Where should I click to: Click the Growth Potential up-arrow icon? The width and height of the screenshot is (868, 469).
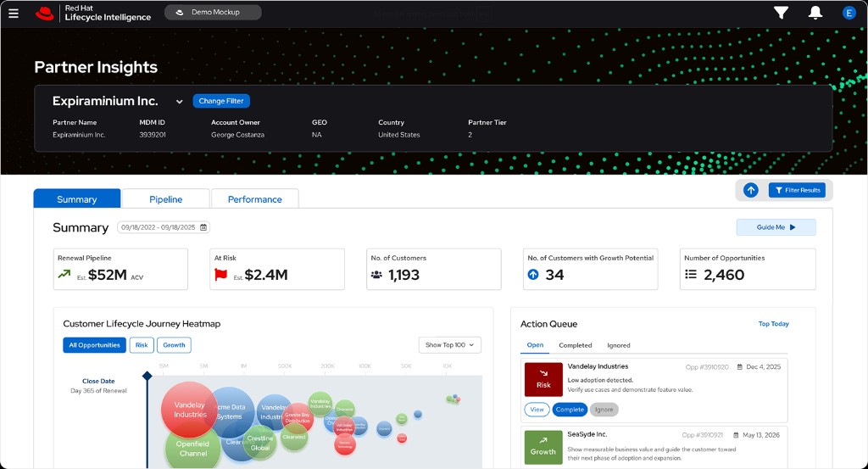click(x=533, y=274)
